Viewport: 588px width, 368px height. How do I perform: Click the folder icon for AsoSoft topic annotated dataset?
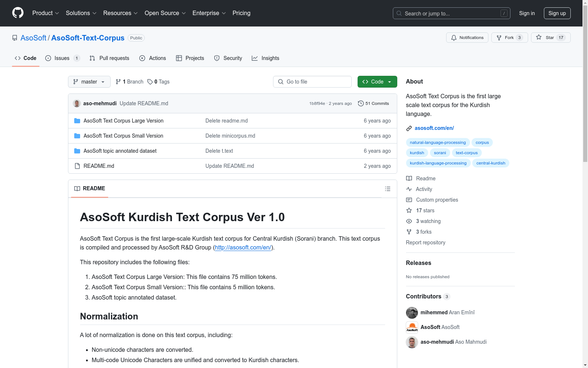(77, 151)
